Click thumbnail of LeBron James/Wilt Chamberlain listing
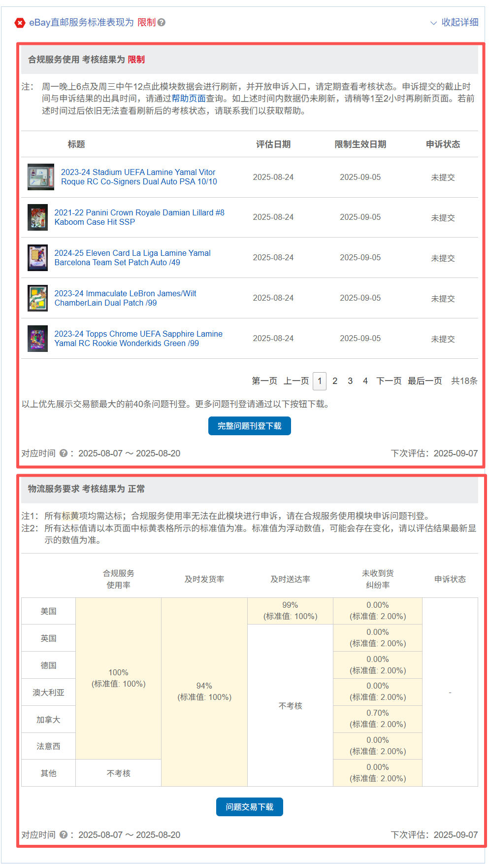The width and height of the screenshot is (489, 868). pyautogui.click(x=37, y=298)
